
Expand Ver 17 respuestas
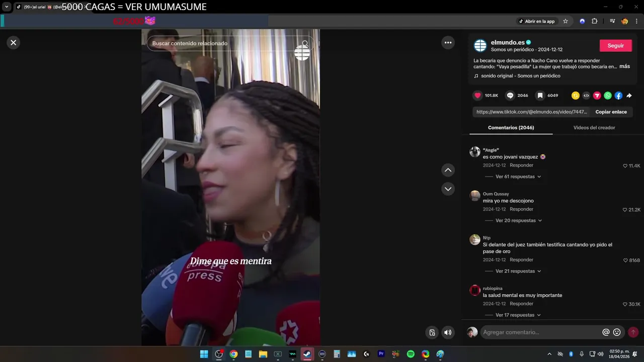[x=518, y=315]
